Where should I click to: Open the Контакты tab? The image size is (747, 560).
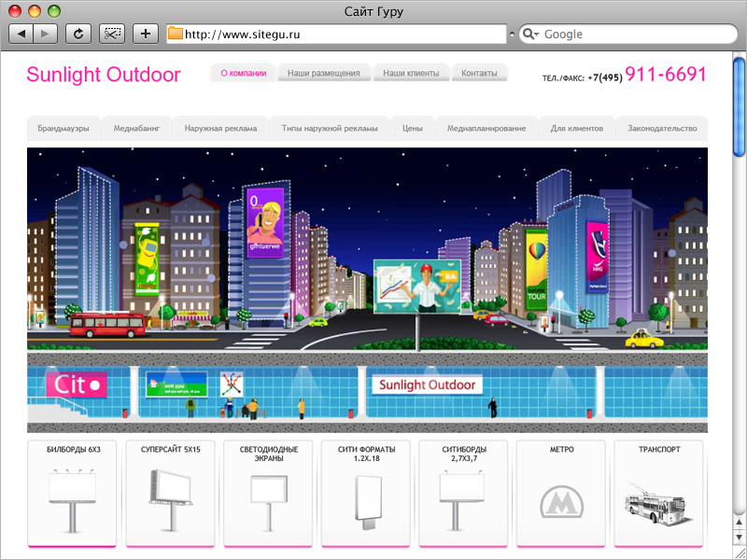pyautogui.click(x=479, y=74)
